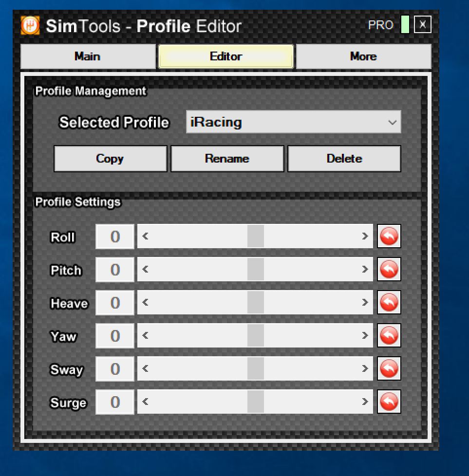Click the Profile Settings heading

[78, 202]
